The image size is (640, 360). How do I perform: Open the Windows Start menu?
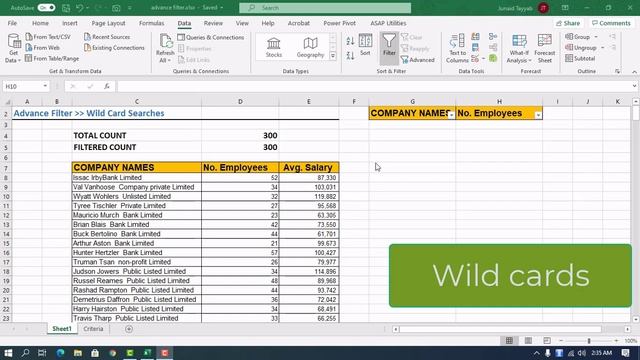coord(8,353)
